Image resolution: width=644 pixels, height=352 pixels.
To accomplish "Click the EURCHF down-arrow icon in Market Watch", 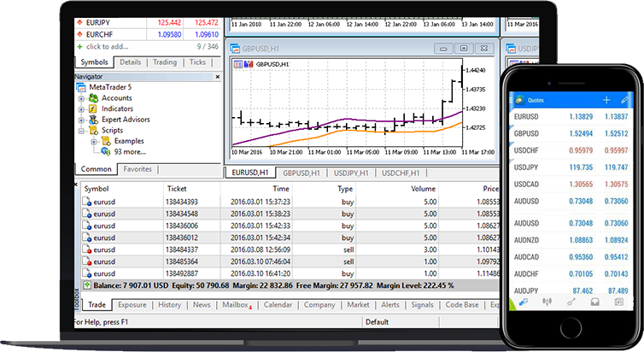I will (x=79, y=34).
